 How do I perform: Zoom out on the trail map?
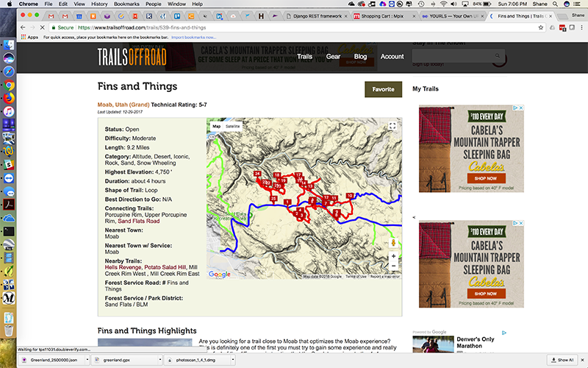tap(393, 266)
